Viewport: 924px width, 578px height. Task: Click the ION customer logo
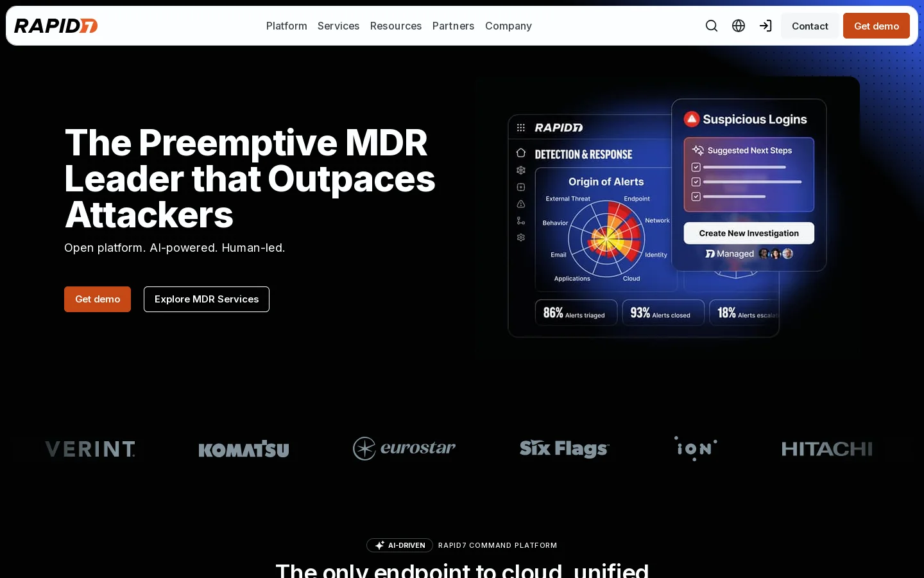[x=696, y=448]
